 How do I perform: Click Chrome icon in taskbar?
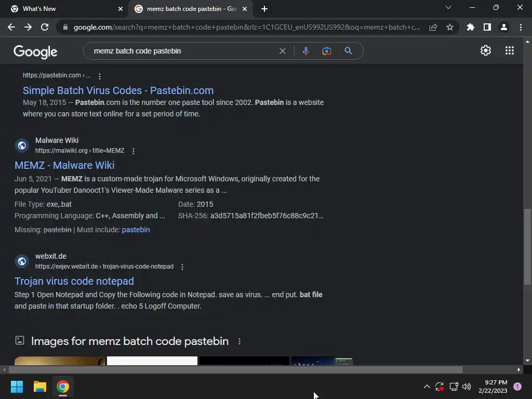pyautogui.click(x=63, y=387)
